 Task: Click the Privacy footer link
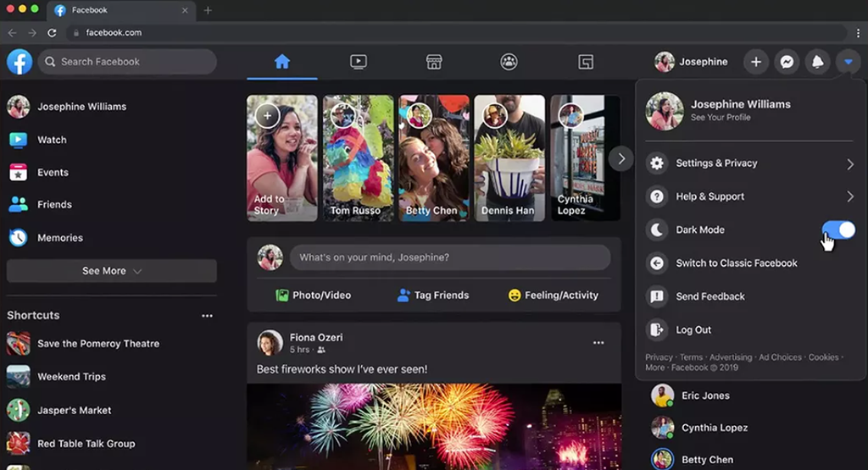tap(659, 357)
